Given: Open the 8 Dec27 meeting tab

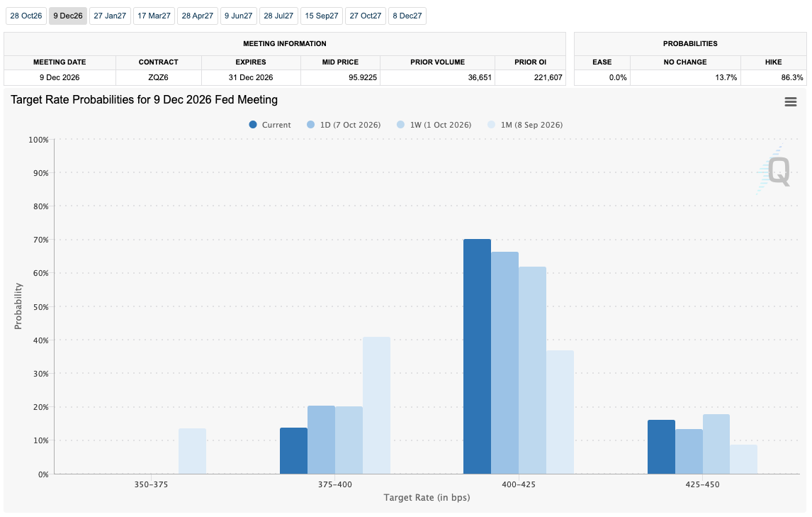Looking at the screenshot, I should pos(407,16).
